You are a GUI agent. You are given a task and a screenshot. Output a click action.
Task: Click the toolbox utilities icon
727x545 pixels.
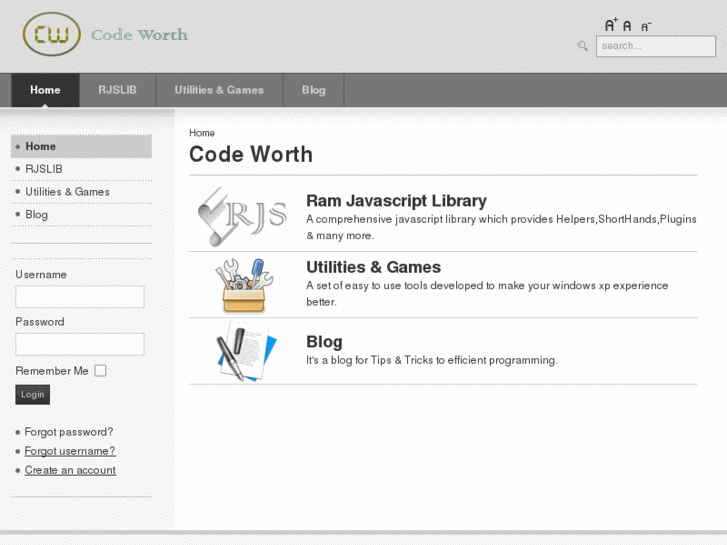click(244, 285)
